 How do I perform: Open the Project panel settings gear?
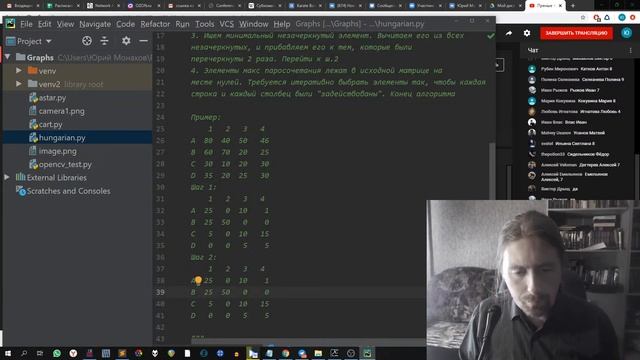click(126, 41)
